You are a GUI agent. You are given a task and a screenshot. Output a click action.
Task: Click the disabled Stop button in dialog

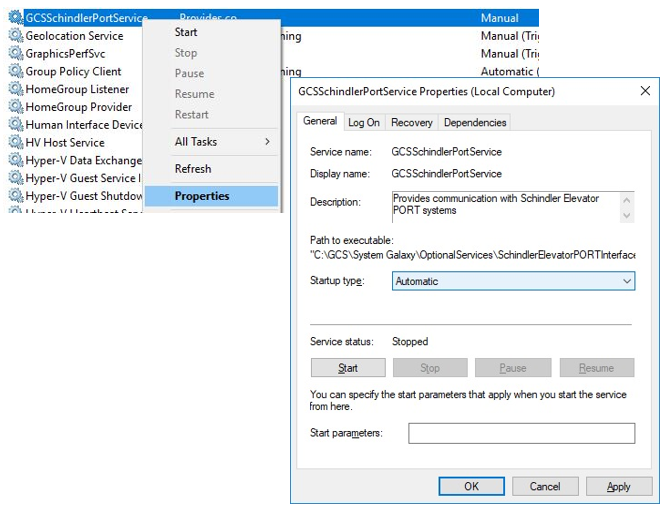point(430,368)
